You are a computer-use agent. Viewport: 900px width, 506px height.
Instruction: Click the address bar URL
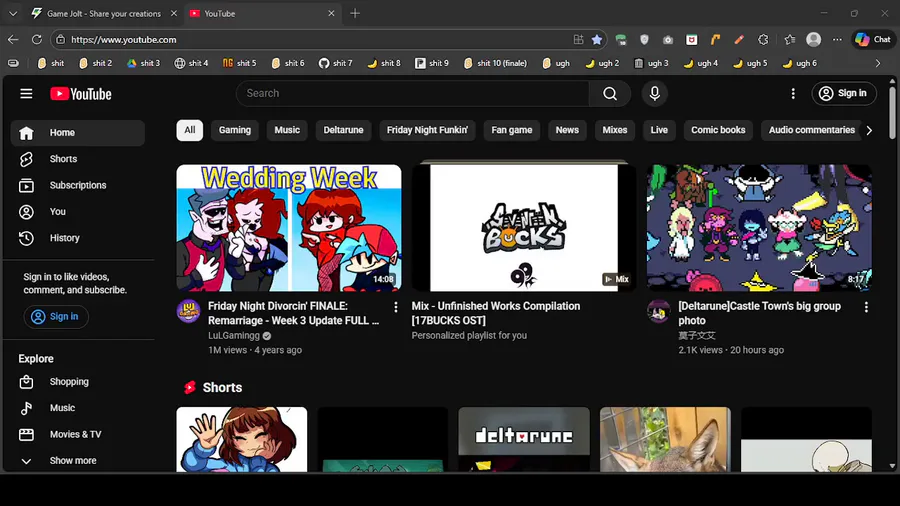[123, 40]
